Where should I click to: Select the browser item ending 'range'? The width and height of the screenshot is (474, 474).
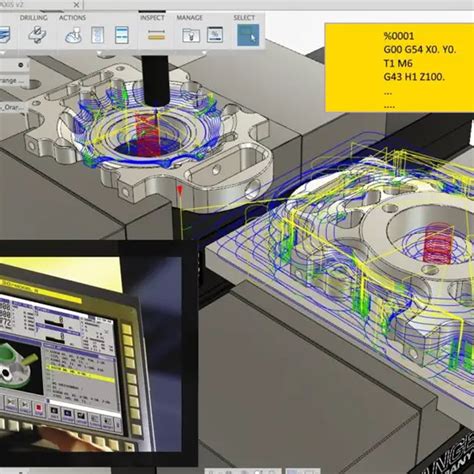13,81
